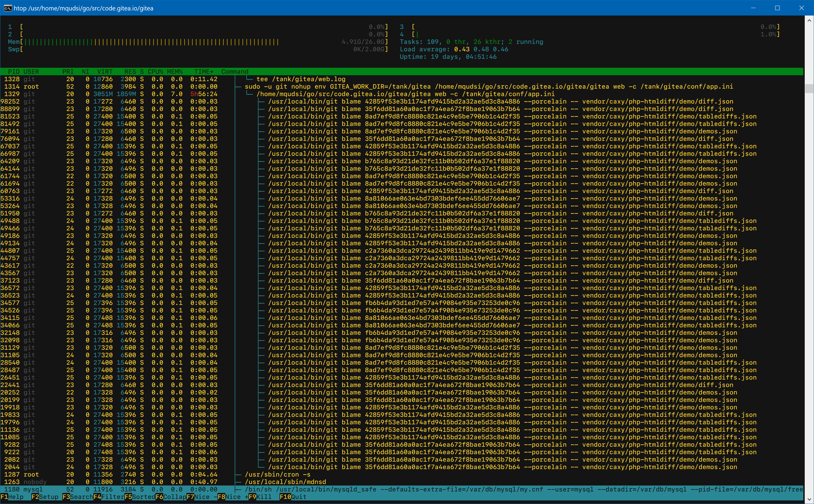The image size is (814, 504).
Task: Select git blame process PID 53316
Action: (x=402, y=198)
